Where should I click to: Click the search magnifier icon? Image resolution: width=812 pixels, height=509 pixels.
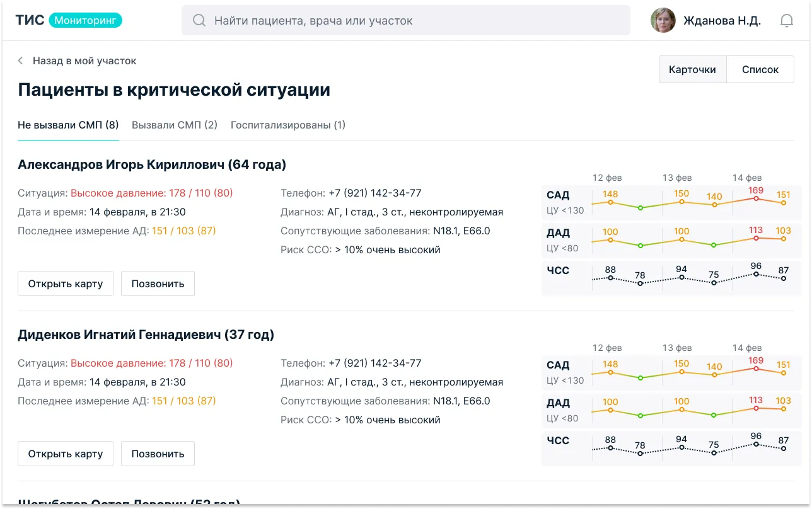199,21
